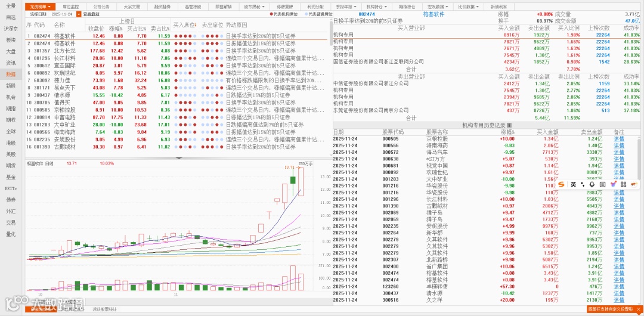
Task: Click the Sogou avatar icon at bar end
Action: click(634, 184)
